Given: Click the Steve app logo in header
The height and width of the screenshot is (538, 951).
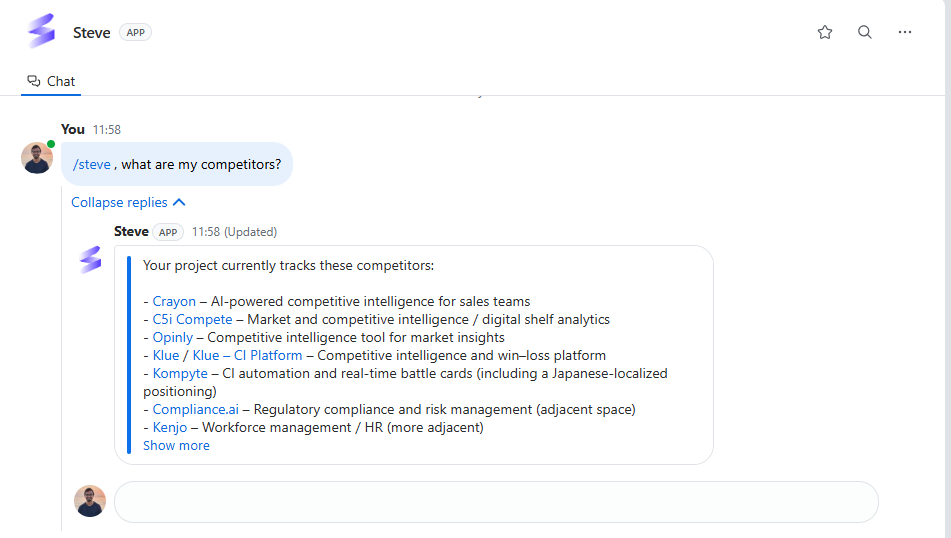Looking at the screenshot, I should click(42, 31).
